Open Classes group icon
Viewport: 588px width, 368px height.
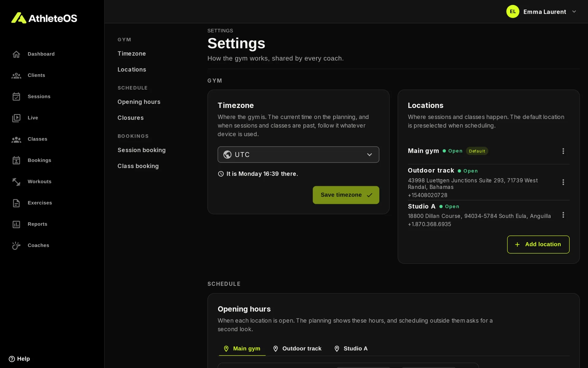click(16, 140)
